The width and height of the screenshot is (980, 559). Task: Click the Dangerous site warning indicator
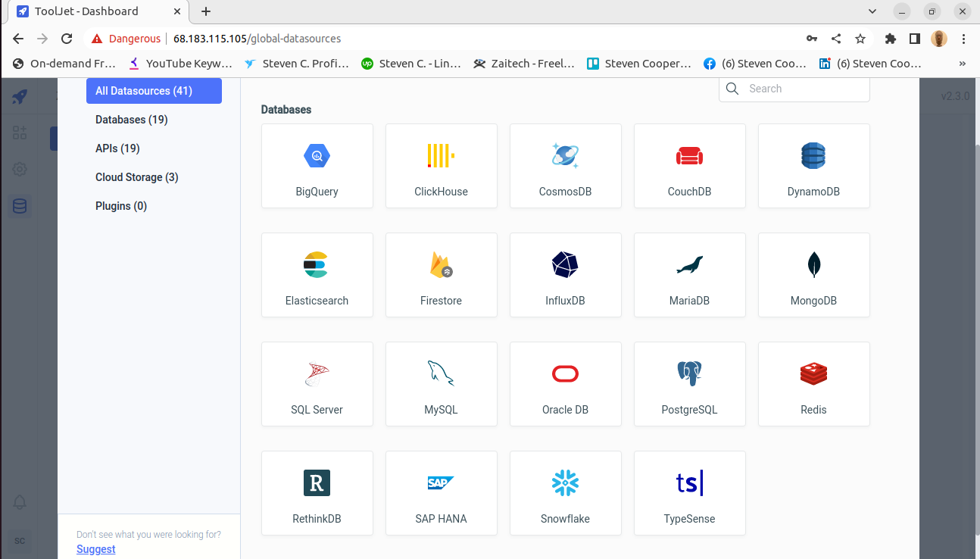[x=126, y=39]
